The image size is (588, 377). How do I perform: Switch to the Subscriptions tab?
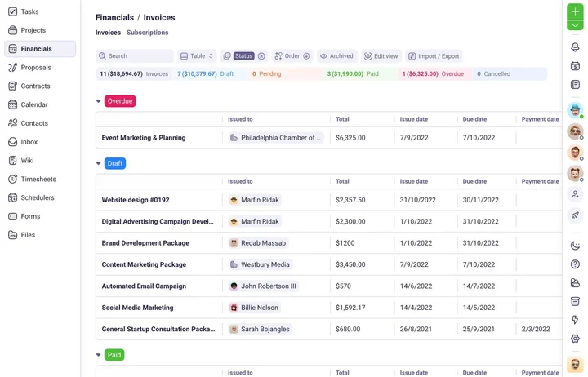[147, 33]
